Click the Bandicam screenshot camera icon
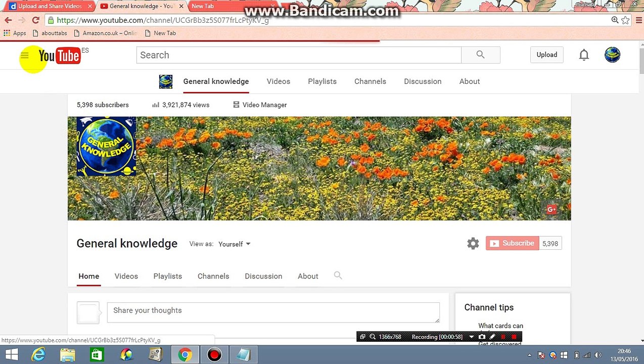This screenshot has height=364, width=644. point(482,337)
